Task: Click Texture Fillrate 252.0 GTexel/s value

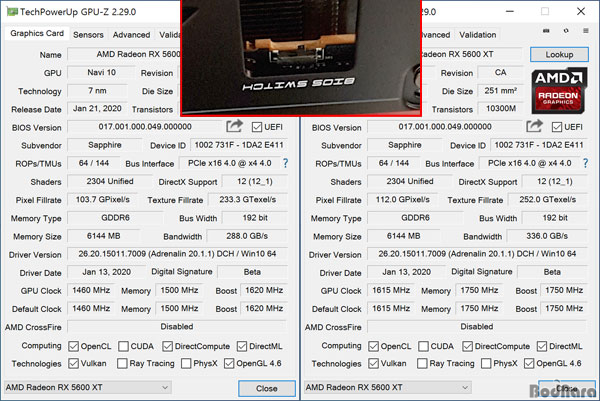Action: pyautogui.click(x=548, y=199)
